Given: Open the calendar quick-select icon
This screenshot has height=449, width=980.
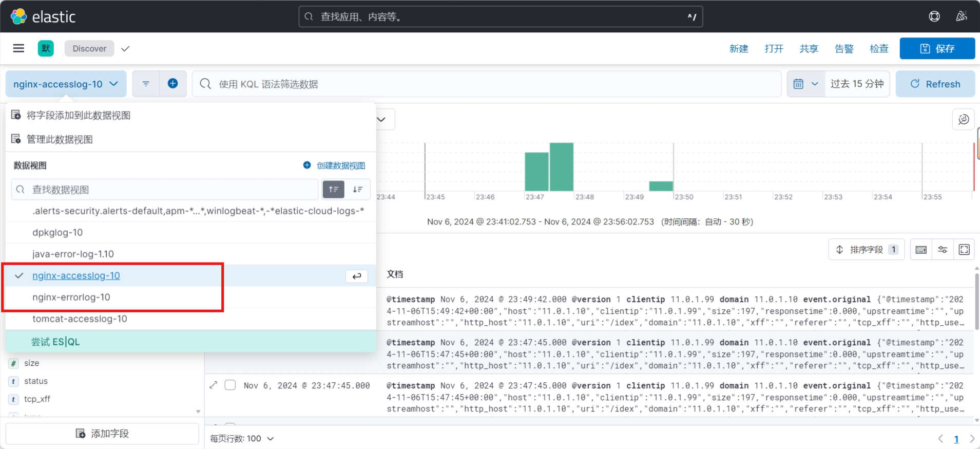Looking at the screenshot, I should (805, 84).
